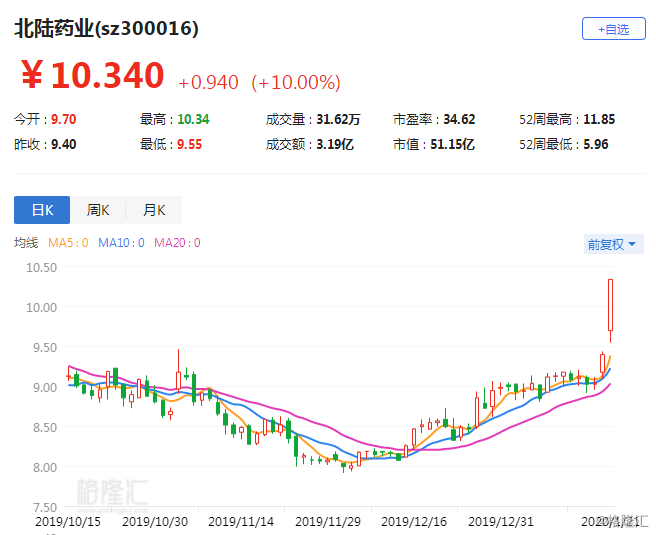Click the 最低 value 9.55

point(190,144)
